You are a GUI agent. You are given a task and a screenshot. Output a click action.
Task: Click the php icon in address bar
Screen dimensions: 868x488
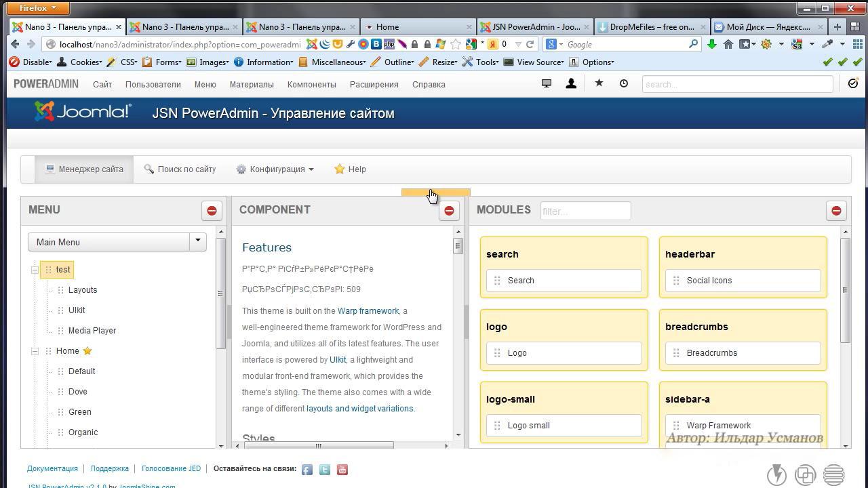389,44
